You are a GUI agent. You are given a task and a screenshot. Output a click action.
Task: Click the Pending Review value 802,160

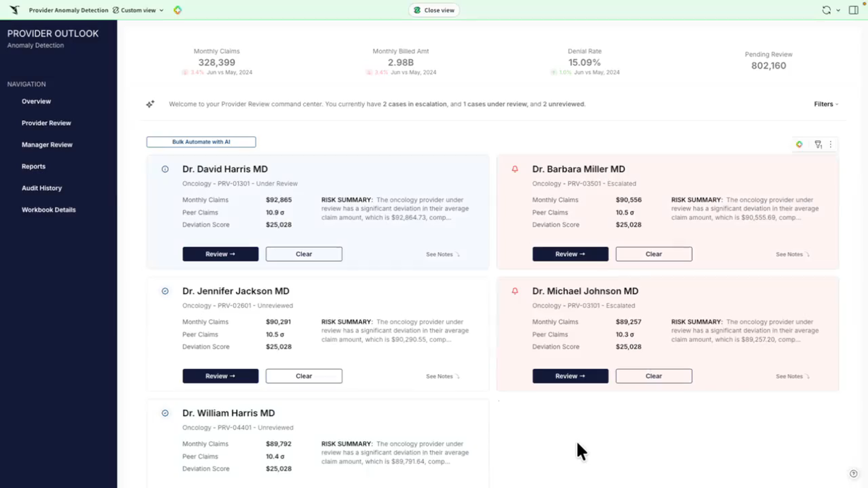[768, 66]
